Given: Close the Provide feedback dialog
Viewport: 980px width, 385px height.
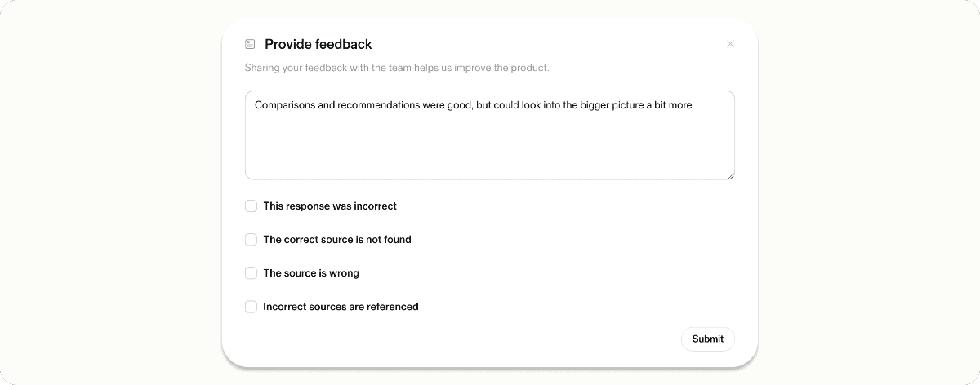Looking at the screenshot, I should click(730, 44).
